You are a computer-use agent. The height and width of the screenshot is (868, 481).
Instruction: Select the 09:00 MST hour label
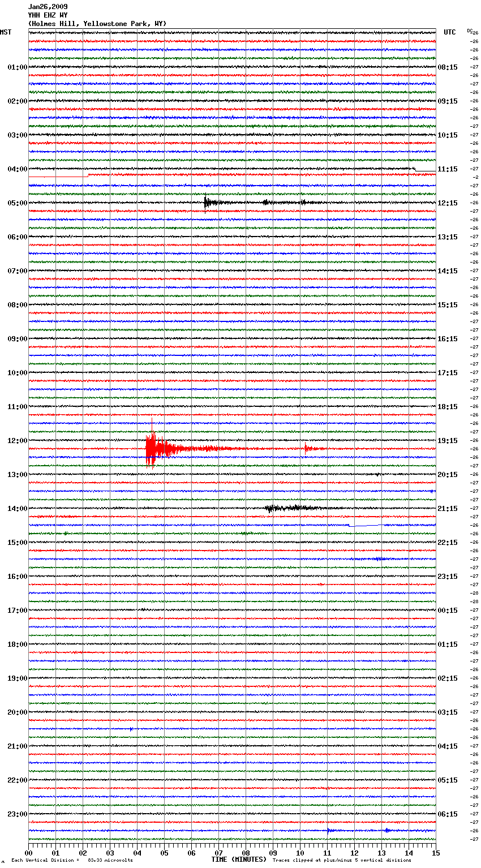point(18,339)
